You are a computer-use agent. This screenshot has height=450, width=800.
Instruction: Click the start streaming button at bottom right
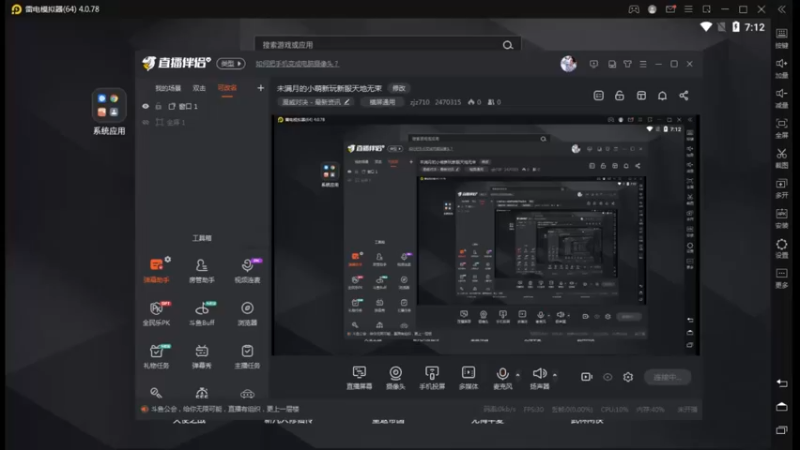click(667, 377)
